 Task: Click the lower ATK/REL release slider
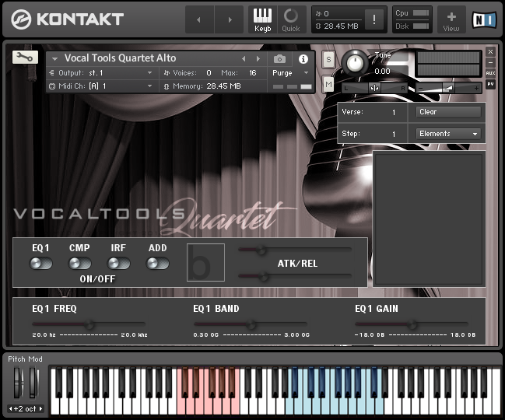click(295, 276)
